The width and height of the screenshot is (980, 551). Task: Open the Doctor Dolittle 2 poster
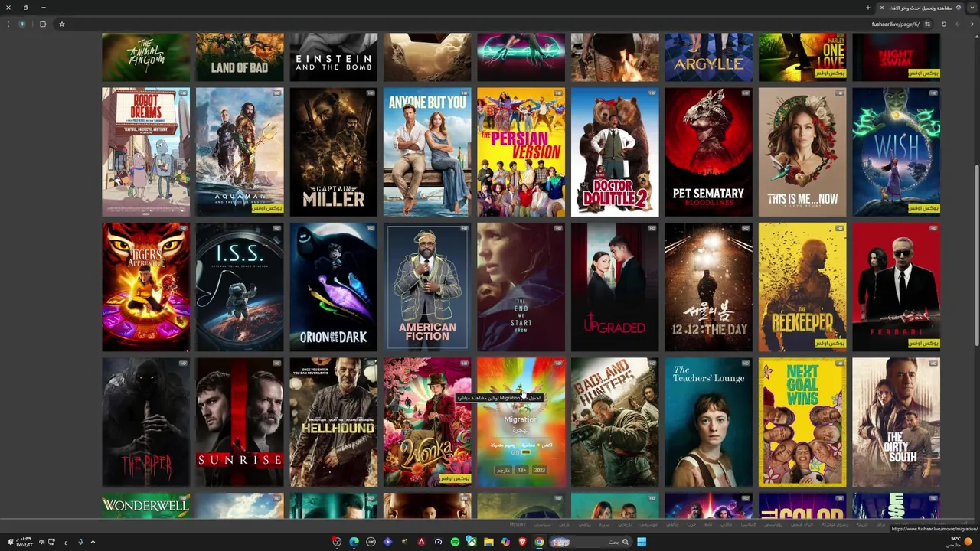(x=615, y=152)
